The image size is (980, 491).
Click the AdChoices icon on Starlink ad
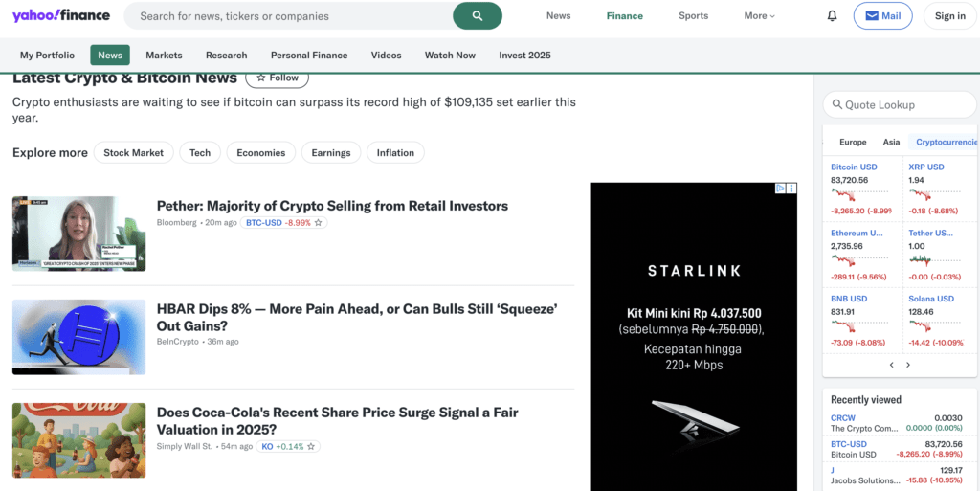pos(781,189)
